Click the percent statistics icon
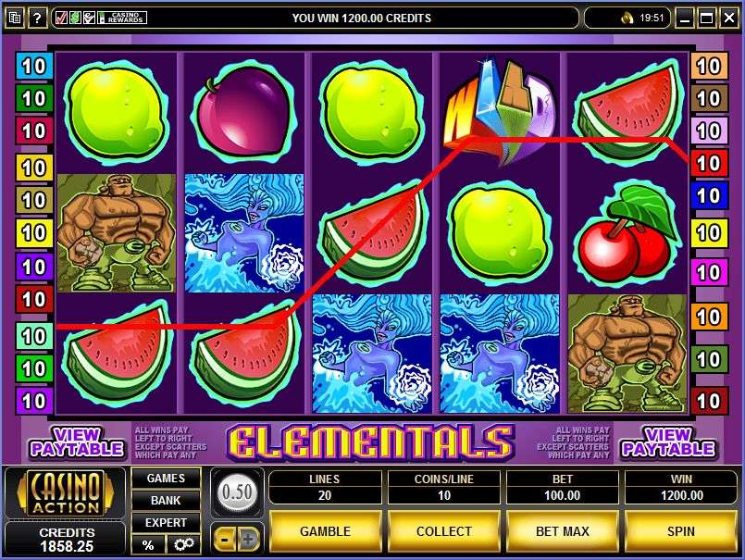The height and width of the screenshot is (560, 745). pos(148,544)
